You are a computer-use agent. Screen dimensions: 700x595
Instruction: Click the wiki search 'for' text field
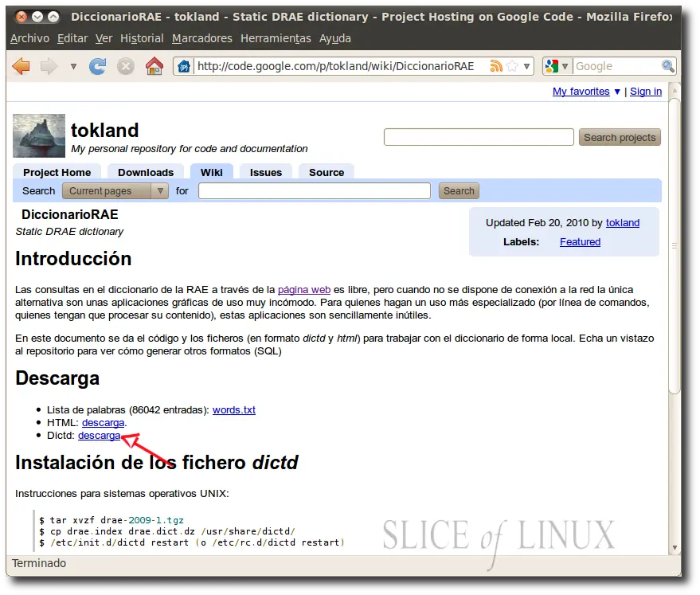[315, 191]
